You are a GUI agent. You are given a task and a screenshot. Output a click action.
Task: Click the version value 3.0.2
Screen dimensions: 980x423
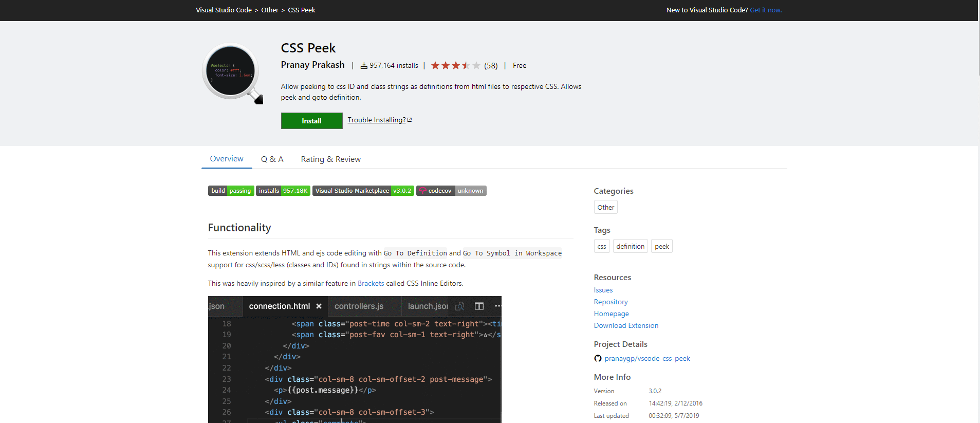[x=655, y=391]
